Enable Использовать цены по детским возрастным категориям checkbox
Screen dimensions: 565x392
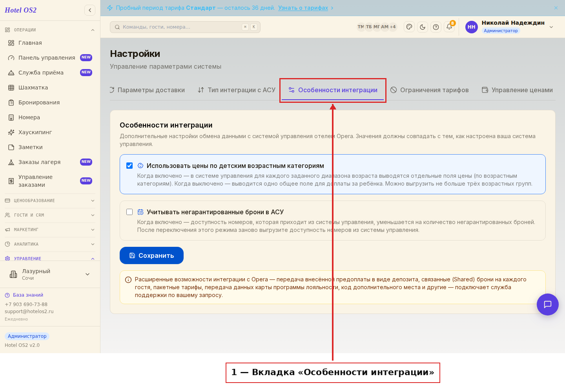[x=129, y=166]
